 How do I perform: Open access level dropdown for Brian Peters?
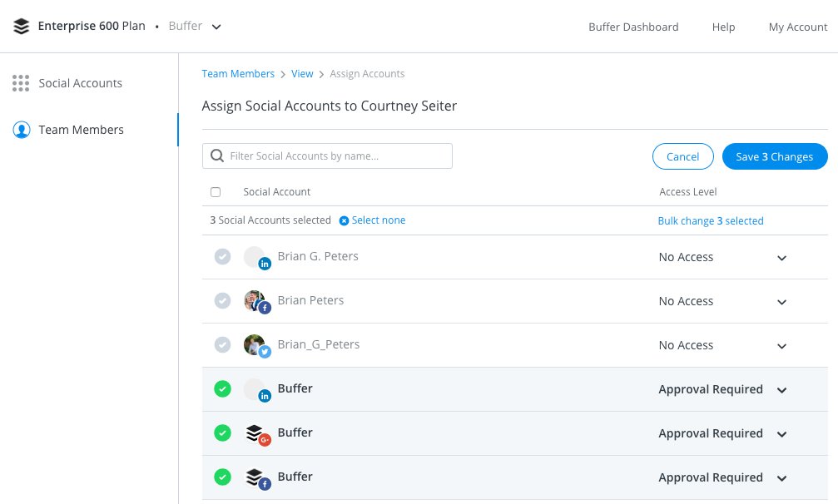781,302
